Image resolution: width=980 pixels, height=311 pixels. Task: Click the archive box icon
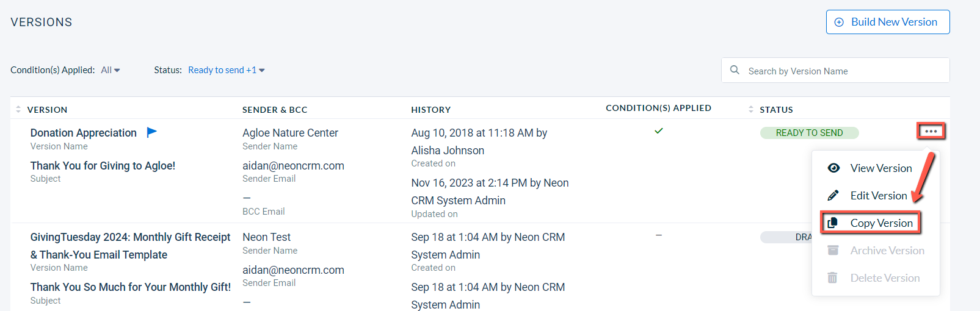coord(833,250)
